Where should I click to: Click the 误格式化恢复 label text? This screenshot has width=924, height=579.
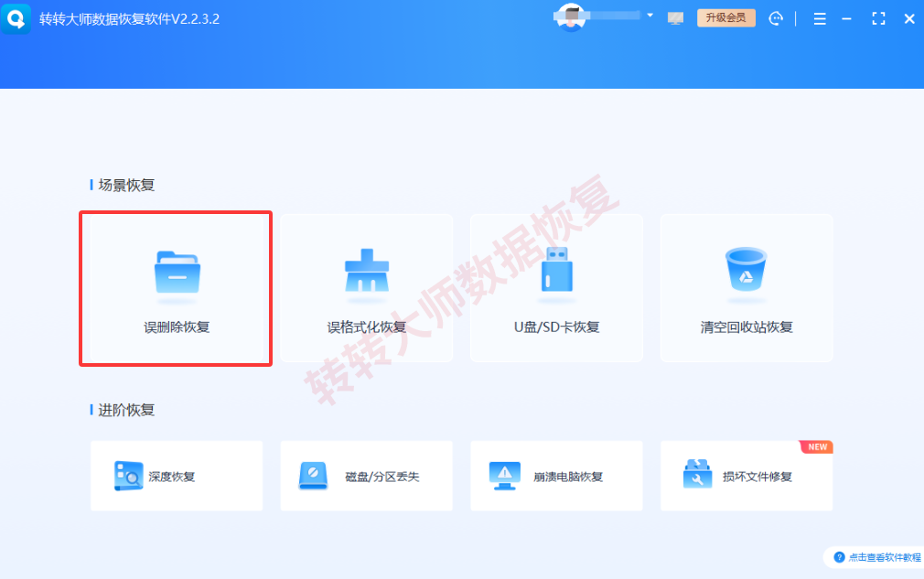367,327
